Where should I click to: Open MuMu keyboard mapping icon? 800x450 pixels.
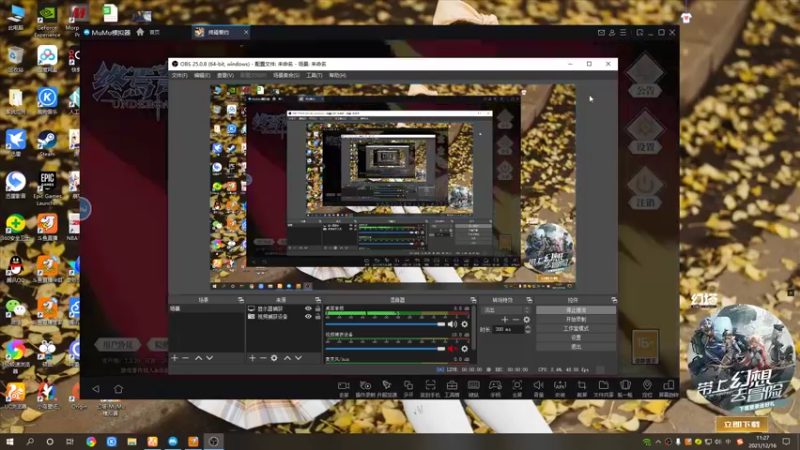pos(473,388)
